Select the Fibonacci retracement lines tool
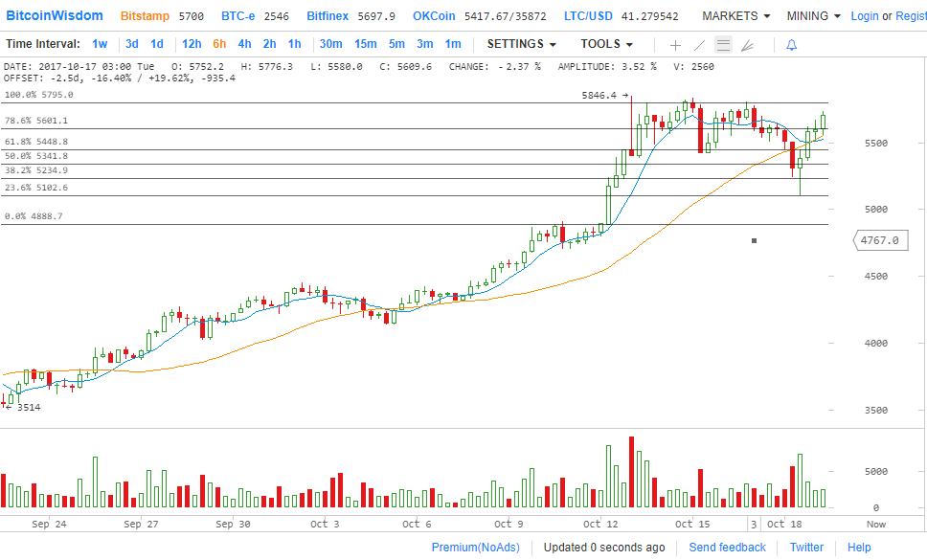Image resolution: width=927 pixels, height=560 pixels. tap(723, 45)
